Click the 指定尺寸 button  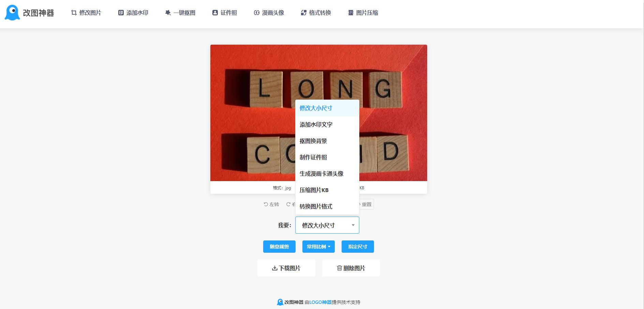click(x=358, y=247)
